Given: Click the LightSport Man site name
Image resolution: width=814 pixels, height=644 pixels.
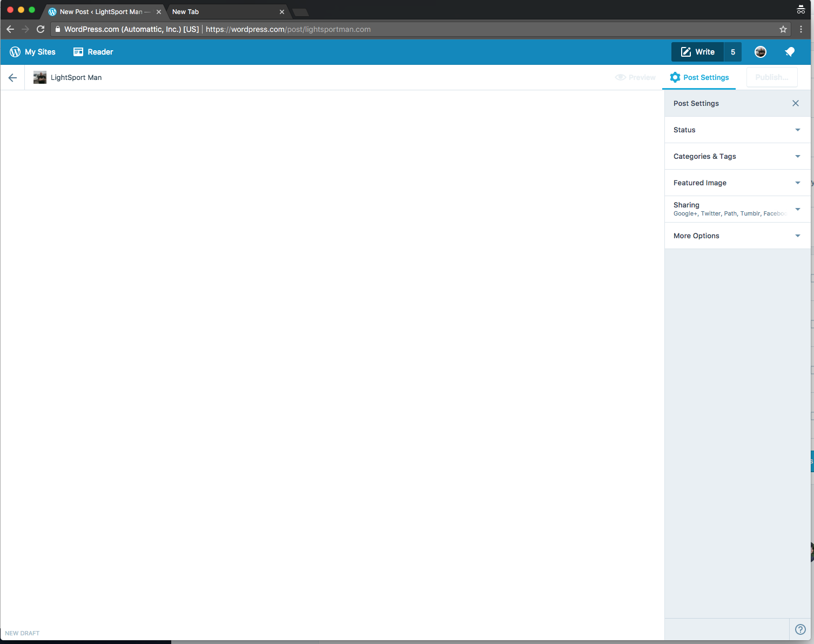Looking at the screenshot, I should (x=76, y=77).
